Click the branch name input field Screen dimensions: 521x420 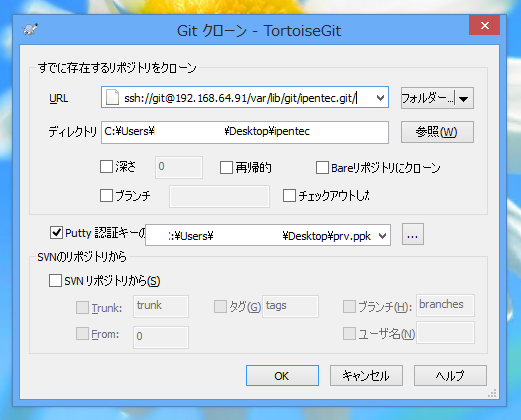[x=219, y=197]
